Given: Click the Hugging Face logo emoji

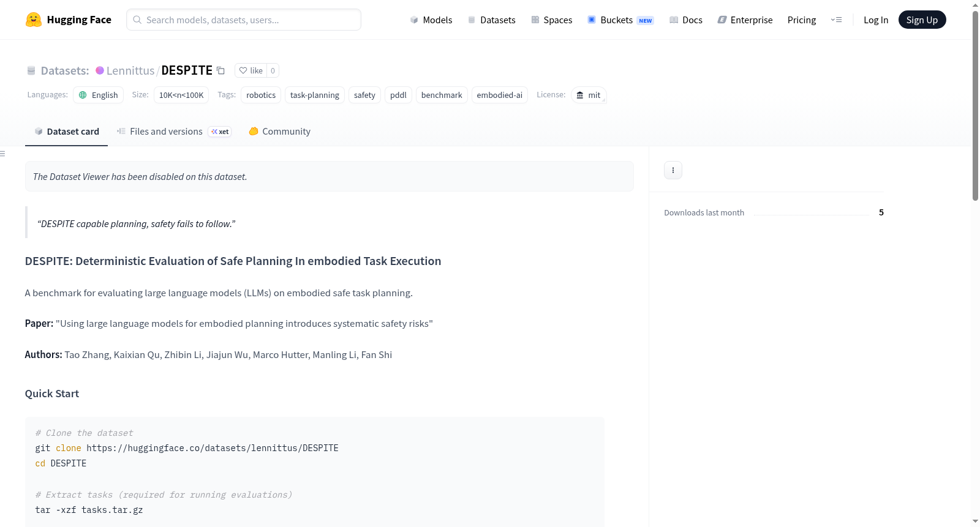Looking at the screenshot, I should pos(34,20).
